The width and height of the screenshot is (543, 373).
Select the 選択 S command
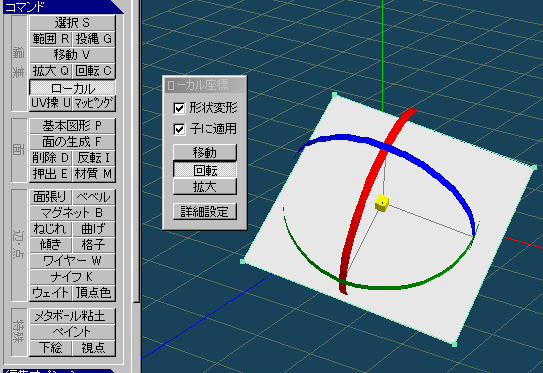click(72, 23)
